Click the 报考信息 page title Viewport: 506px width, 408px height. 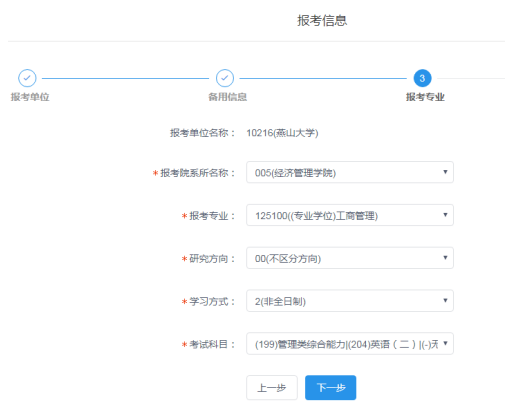(x=322, y=20)
